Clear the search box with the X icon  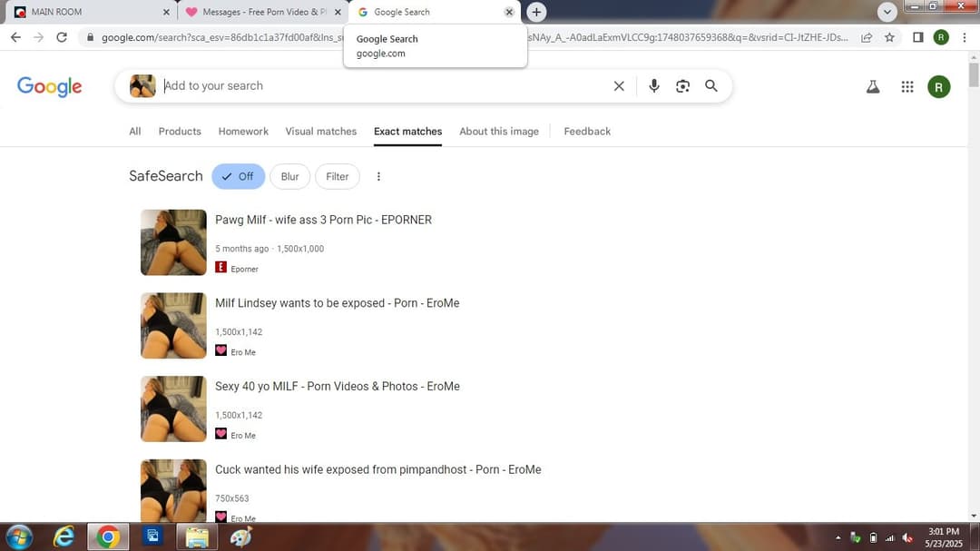point(619,86)
